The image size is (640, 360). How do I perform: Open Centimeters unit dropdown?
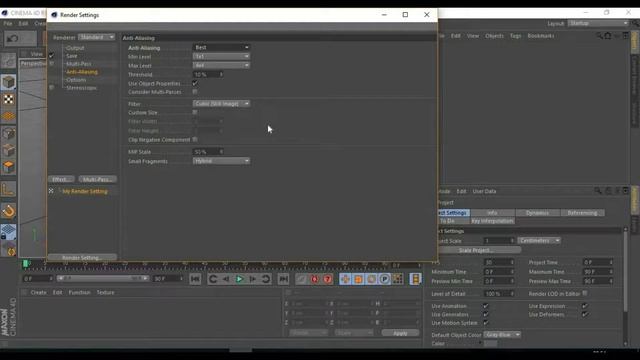coord(539,240)
